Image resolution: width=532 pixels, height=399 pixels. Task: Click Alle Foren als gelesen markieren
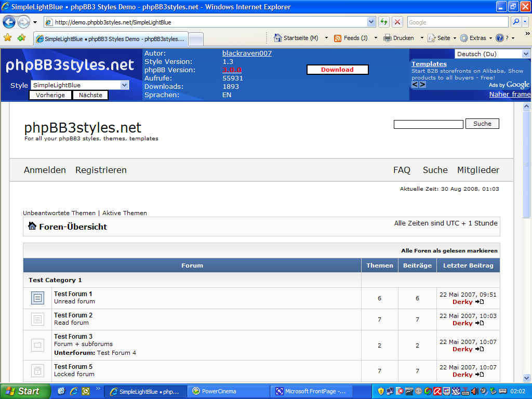[449, 251]
